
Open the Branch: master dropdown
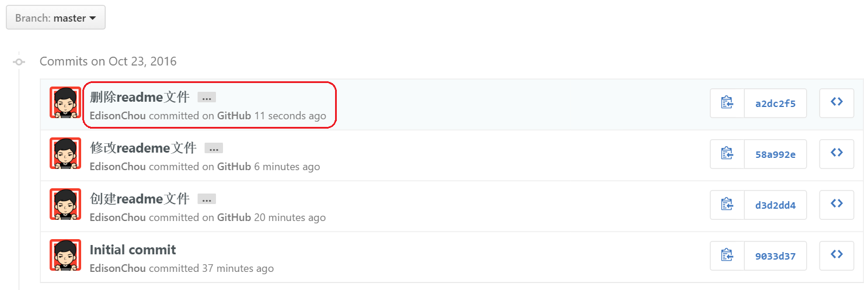55,18
